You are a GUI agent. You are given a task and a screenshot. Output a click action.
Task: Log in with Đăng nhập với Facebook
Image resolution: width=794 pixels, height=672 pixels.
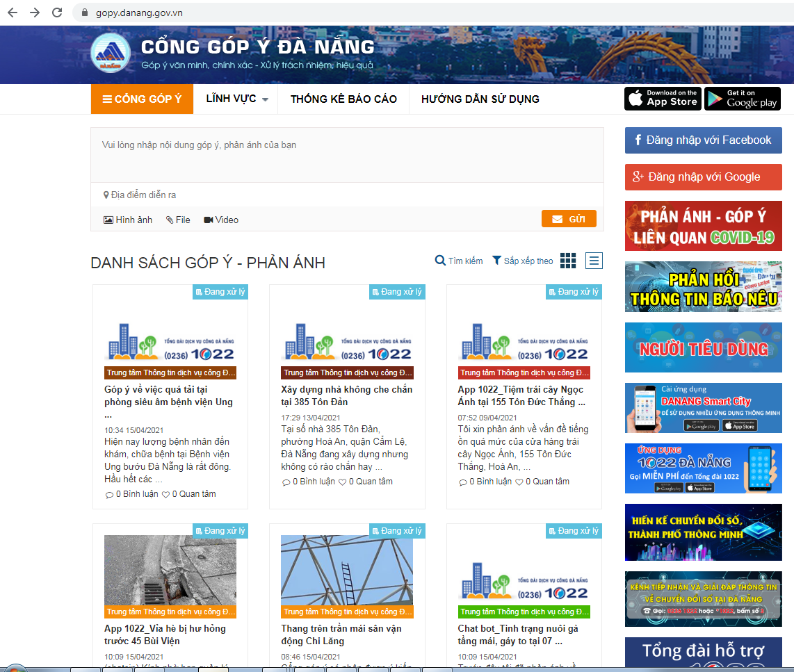(x=704, y=140)
